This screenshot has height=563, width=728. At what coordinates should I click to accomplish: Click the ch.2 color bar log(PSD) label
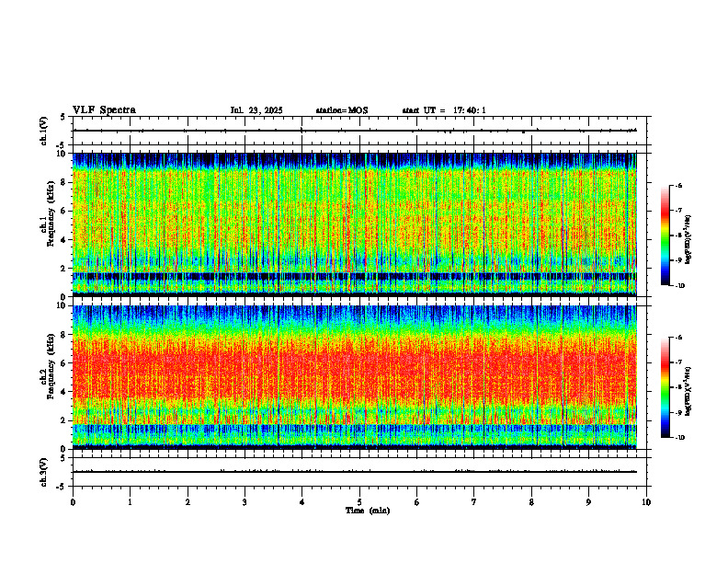[688, 391]
